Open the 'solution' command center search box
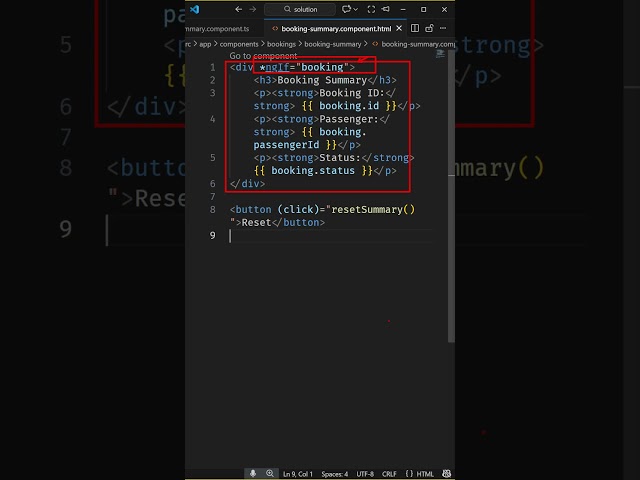 point(300,9)
